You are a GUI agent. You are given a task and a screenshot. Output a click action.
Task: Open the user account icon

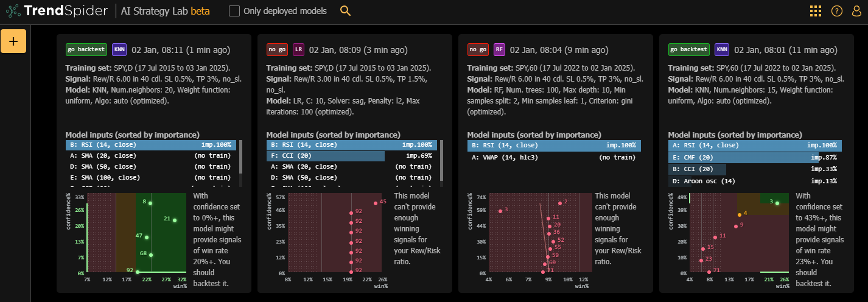[x=856, y=11]
